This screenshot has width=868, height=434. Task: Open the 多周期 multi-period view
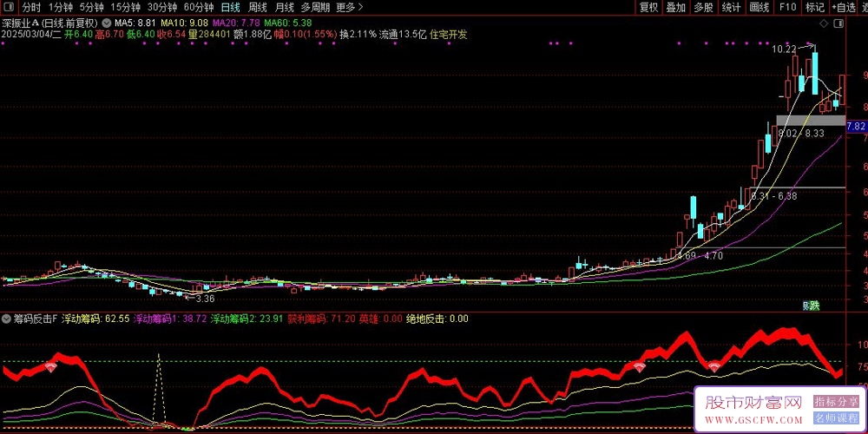(316, 7)
